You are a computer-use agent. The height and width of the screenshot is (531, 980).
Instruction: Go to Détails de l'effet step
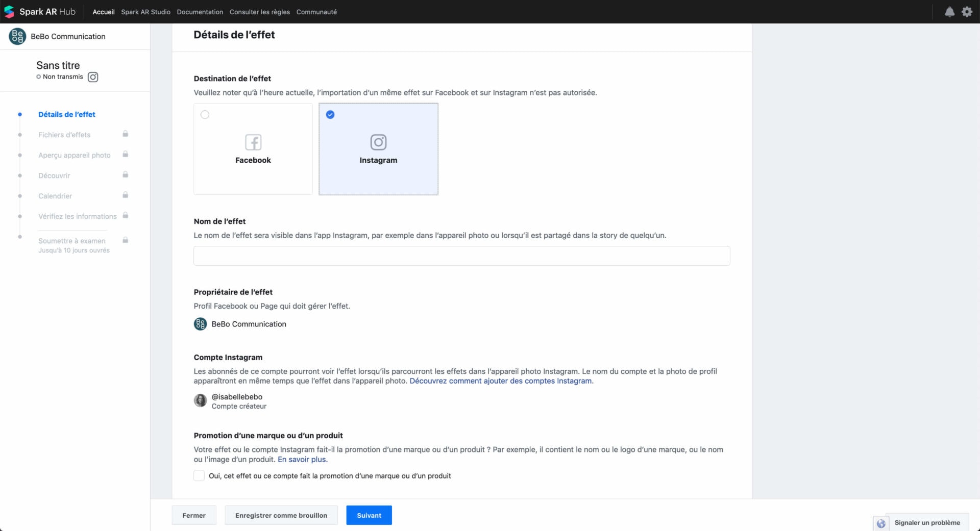(67, 114)
